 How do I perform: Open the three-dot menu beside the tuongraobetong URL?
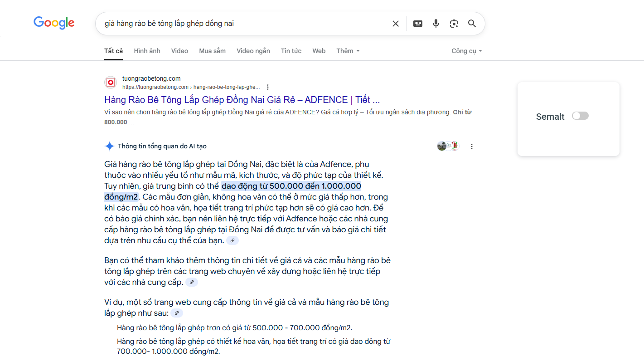point(268,87)
